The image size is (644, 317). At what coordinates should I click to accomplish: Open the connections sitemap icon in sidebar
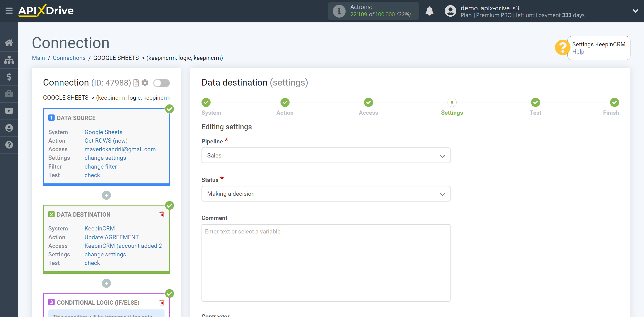pos(9,60)
